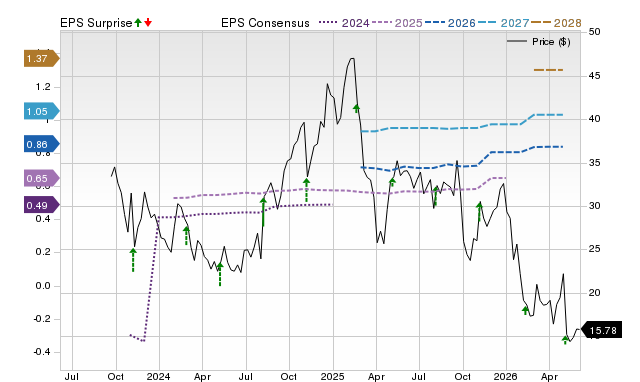
Task: Click the 1.37 value tag for 2028
Action: tap(42, 59)
